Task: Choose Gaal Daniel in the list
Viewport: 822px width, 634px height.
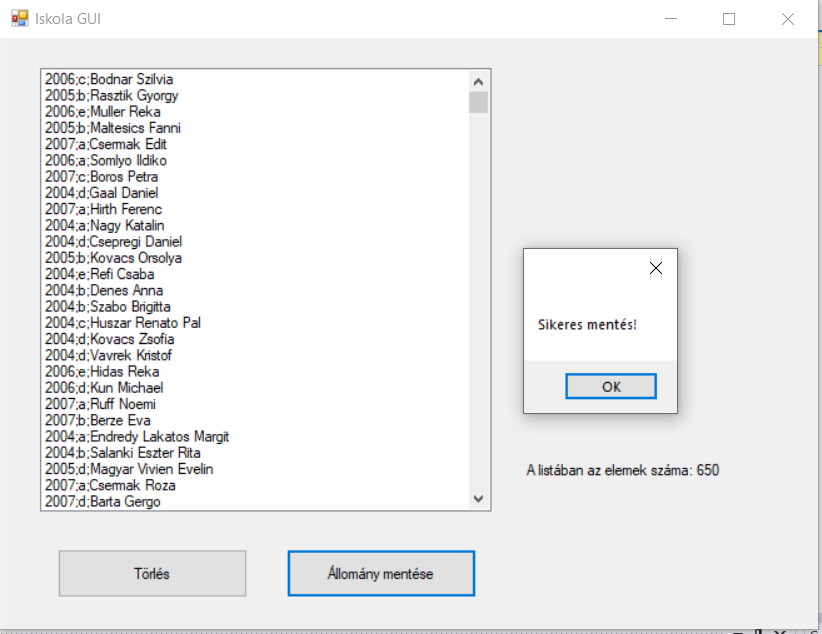Action: 102,193
